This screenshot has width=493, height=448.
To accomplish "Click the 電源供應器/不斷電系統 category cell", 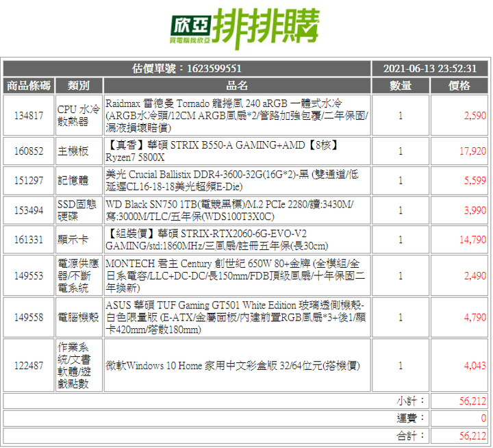I will (79, 275).
